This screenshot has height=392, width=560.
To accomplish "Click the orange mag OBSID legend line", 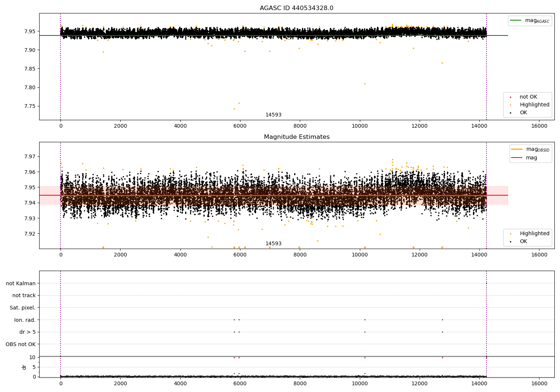I will click(517, 149).
